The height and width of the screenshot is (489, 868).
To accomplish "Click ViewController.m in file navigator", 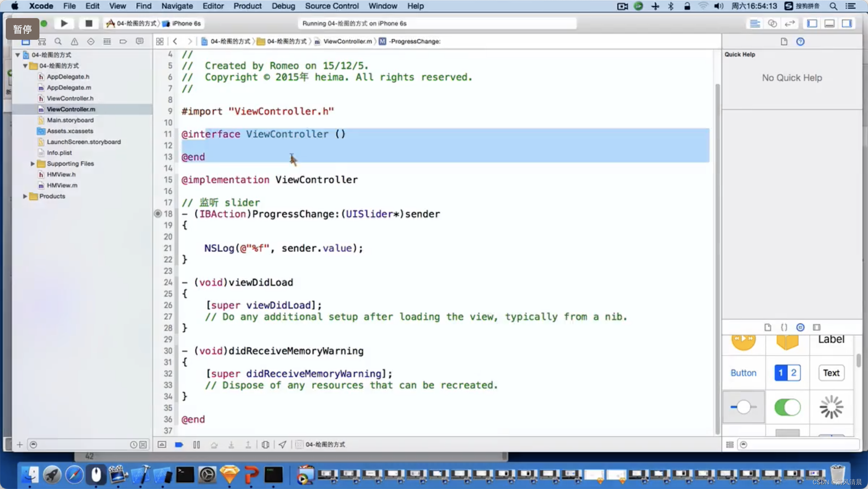I will [71, 109].
